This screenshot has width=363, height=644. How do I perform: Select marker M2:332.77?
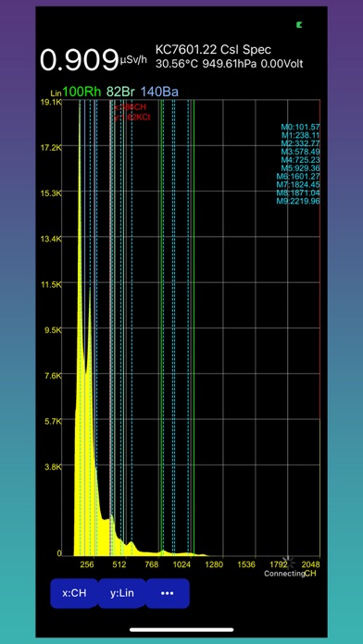click(x=301, y=143)
